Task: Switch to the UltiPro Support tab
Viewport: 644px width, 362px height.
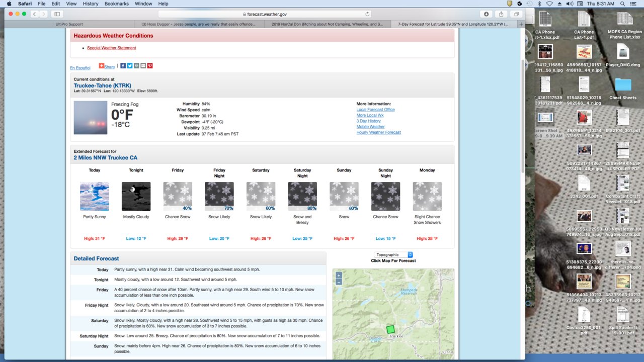Action: 69,24
